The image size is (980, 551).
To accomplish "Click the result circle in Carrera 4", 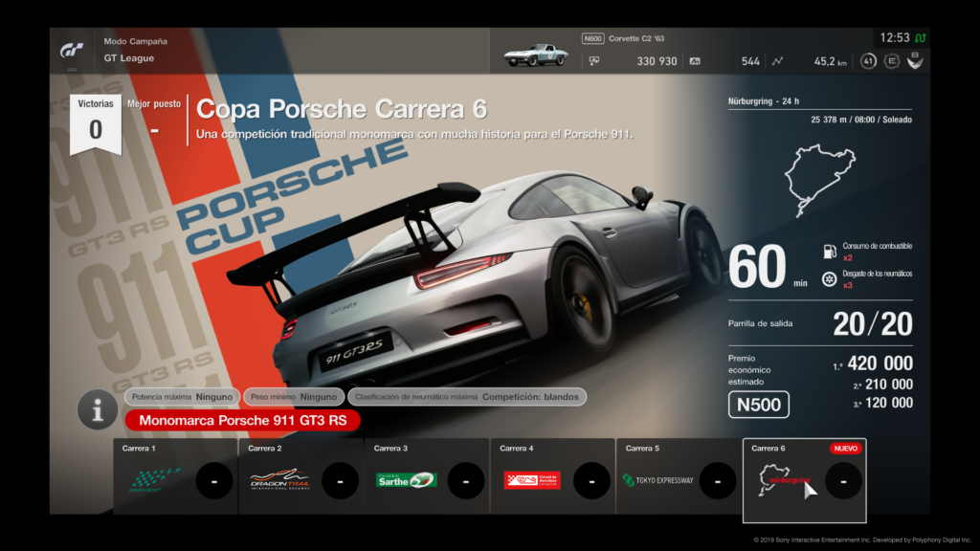I will point(591,481).
